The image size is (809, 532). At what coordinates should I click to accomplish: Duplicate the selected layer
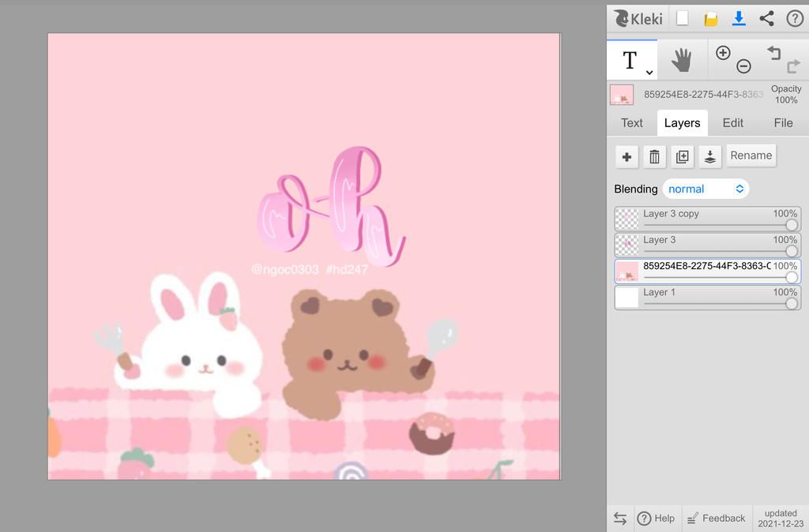tap(682, 157)
